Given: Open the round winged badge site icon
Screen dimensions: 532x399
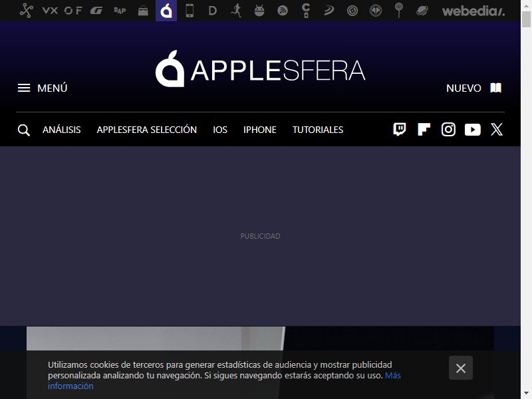Looking at the screenshot, I should click(x=376, y=11).
